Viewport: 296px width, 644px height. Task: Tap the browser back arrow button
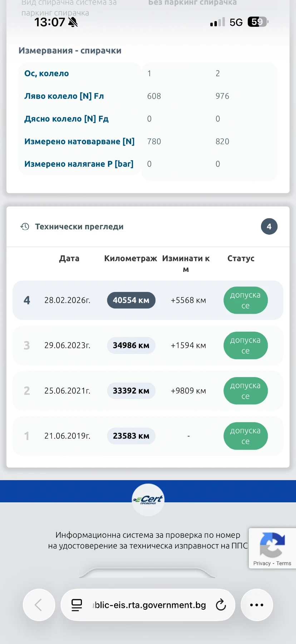tap(39, 605)
